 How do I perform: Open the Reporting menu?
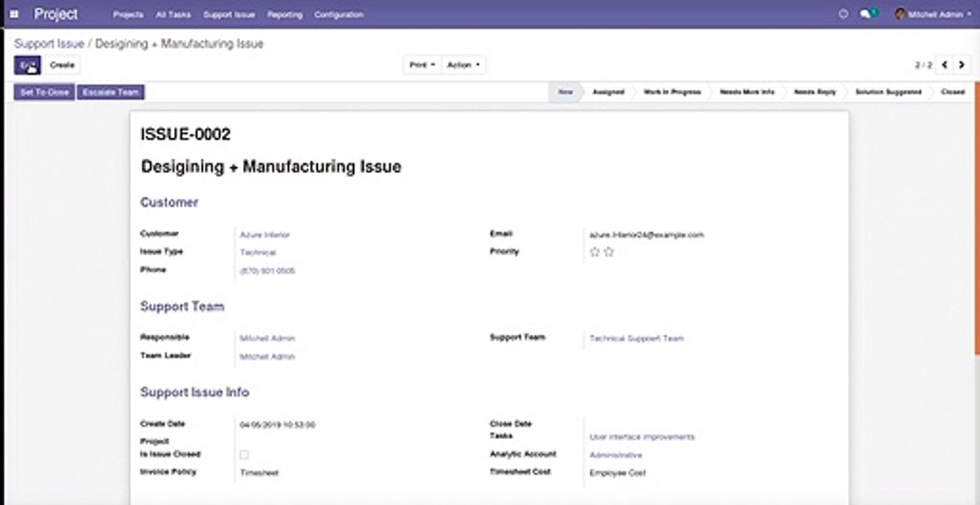click(x=285, y=15)
